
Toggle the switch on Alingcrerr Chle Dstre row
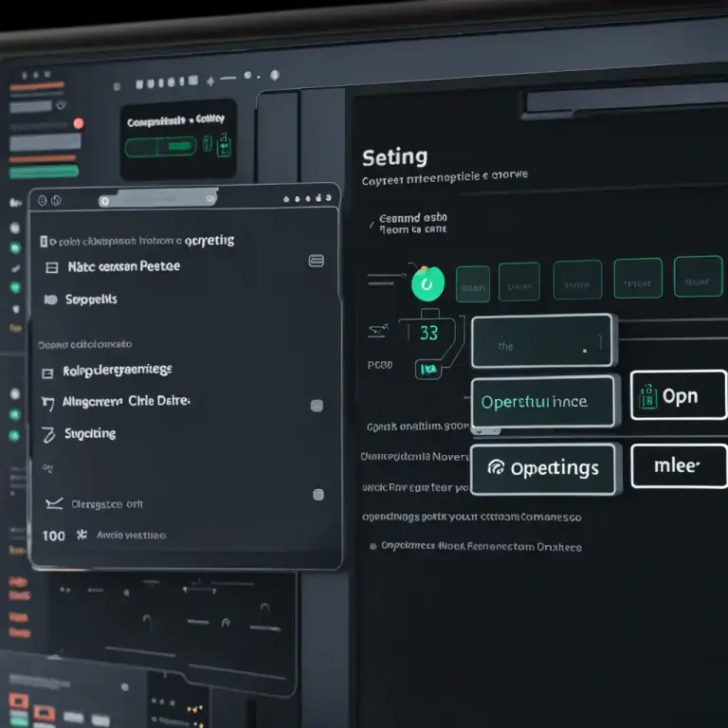pyautogui.click(x=317, y=406)
